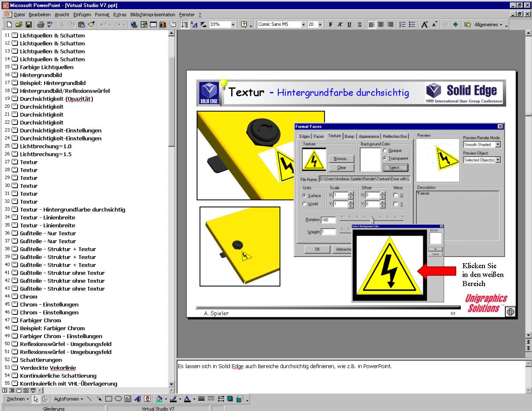Click the Arrow Style icon
The height and width of the screenshot is (411, 532).
[x=220, y=399]
